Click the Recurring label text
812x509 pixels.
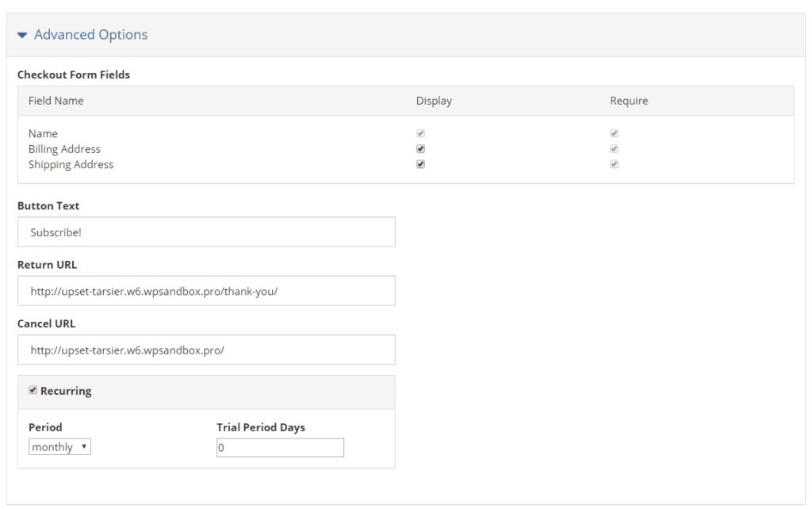click(x=66, y=391)
